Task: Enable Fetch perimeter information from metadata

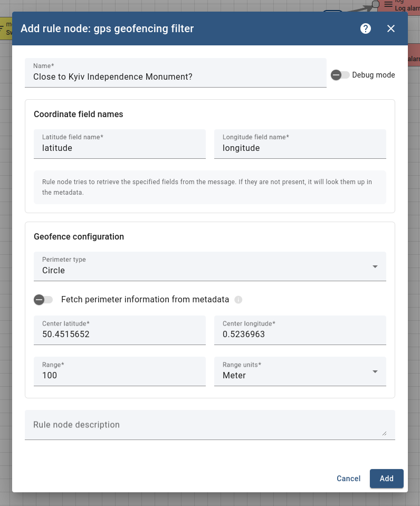Action: (43, 300)
